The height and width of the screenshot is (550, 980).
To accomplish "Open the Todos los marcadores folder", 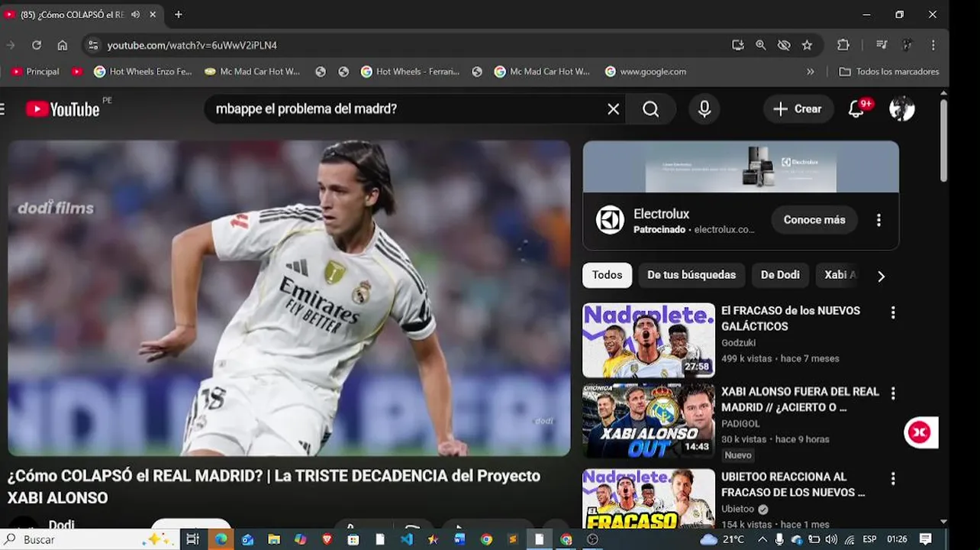I will pyautogui.click(x=888, y=72).
